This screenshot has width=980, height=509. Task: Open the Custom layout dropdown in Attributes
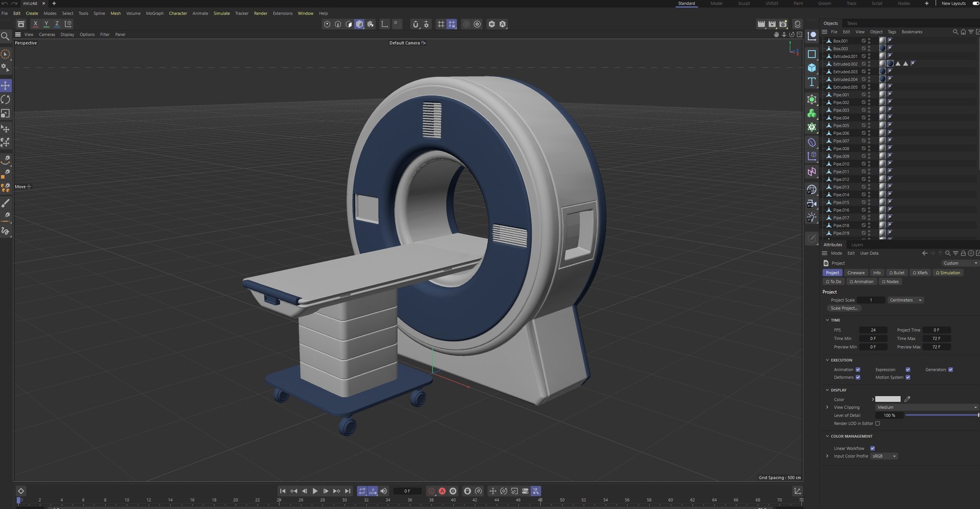960,263
